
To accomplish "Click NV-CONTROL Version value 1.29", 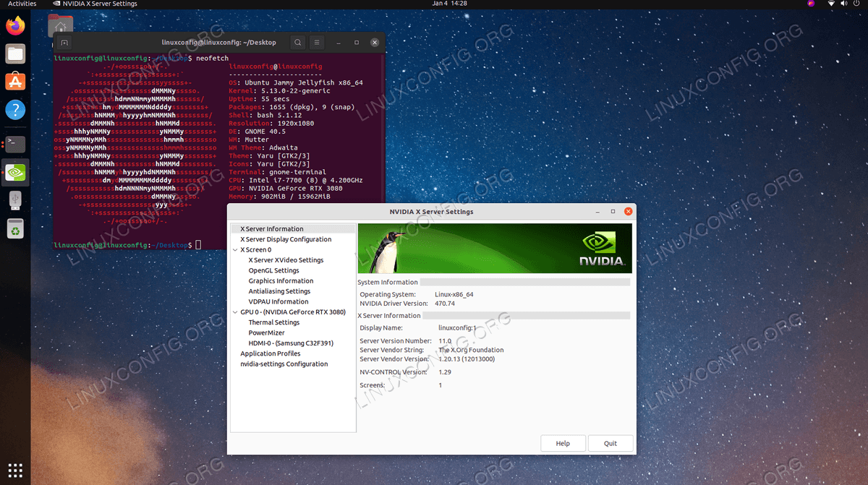I will pyautogui.click(x=444, y=372).
